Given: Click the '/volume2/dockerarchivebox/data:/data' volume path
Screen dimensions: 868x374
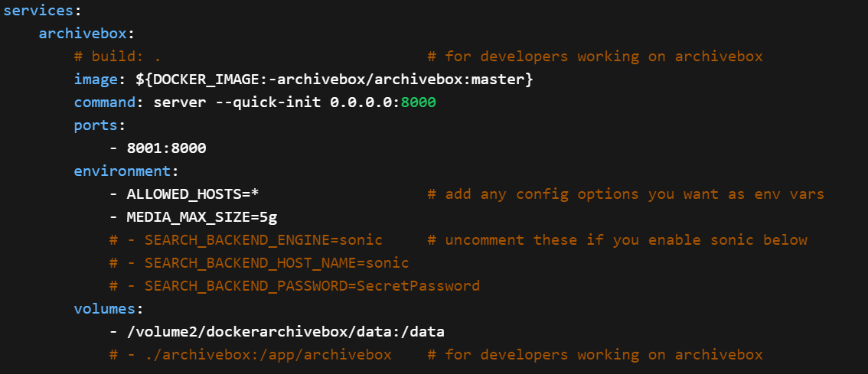Looking at the screenshot, I should [x=286, y=332].
